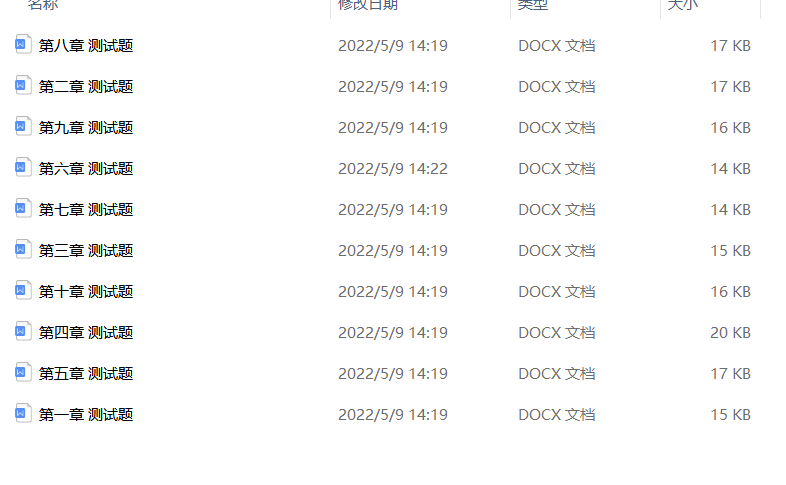Click the document icon for 第十章 测试题
The width and height of the screenshot is (786, 485).
tap(24, 290)
